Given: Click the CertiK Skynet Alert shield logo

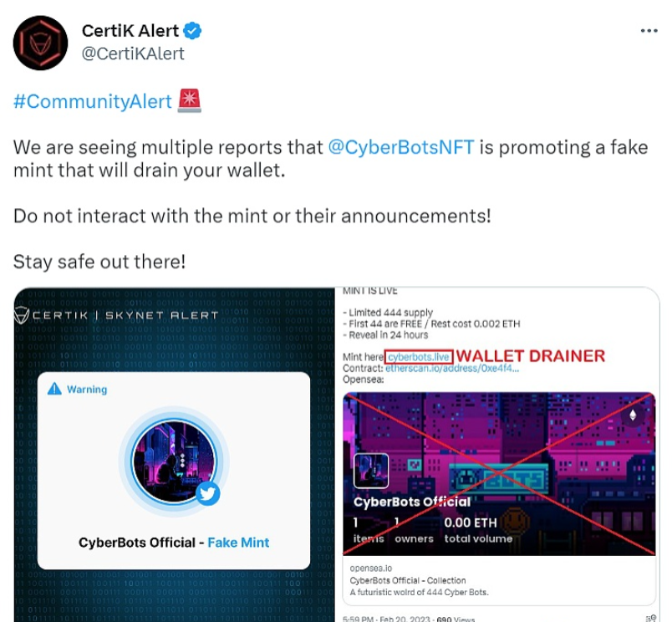Looking at the screenshot, I should pyautogui.click(x=22, y=315).
